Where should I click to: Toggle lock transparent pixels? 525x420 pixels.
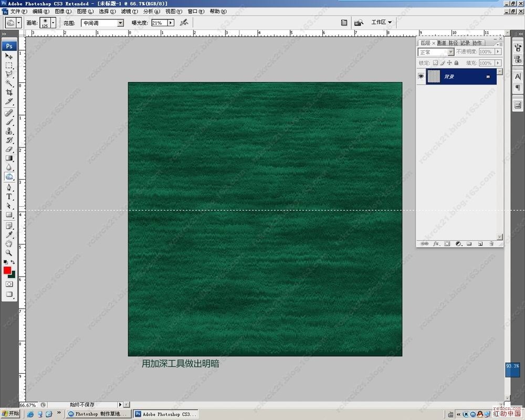[435, 62]
